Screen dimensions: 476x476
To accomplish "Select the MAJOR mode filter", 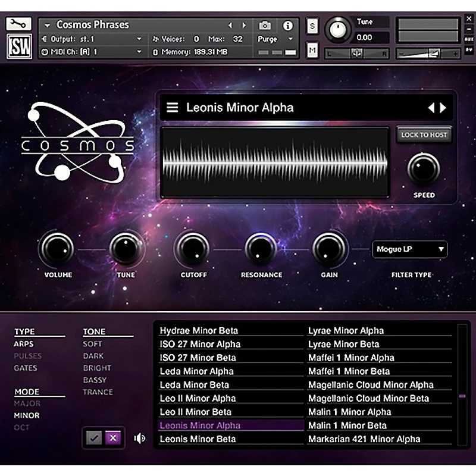I will [27, 403].
